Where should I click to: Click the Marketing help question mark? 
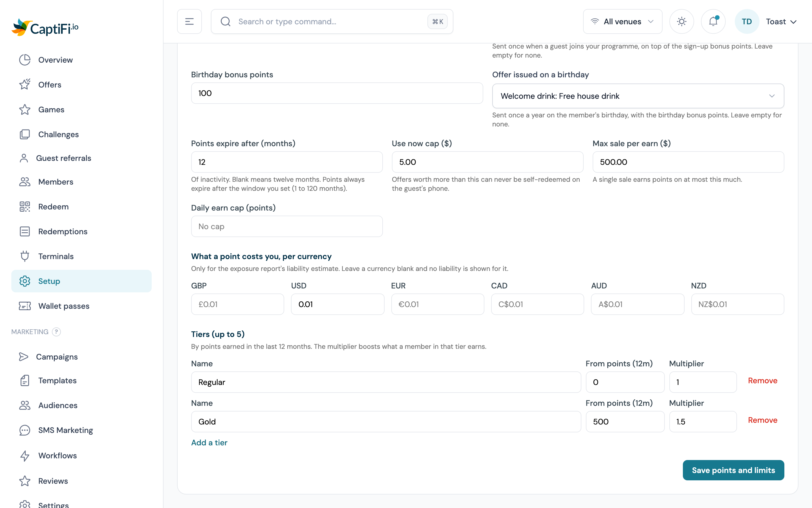[x=56, y=332]
